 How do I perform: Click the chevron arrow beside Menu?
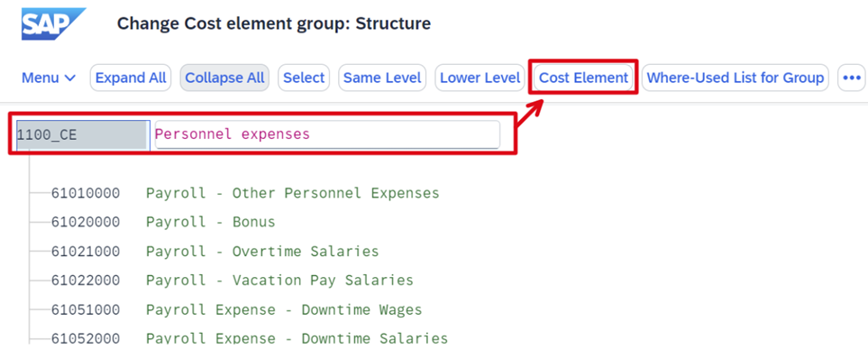click(x=70, y=78)
